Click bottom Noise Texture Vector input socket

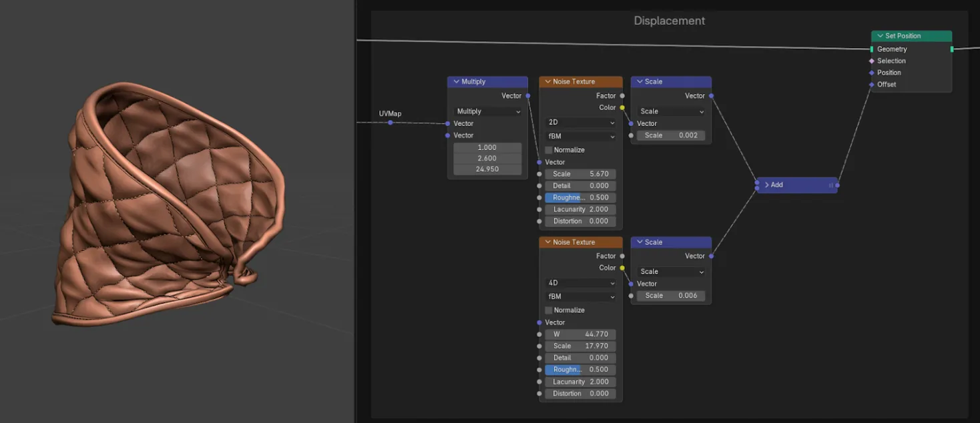click(x=539, y=322)
